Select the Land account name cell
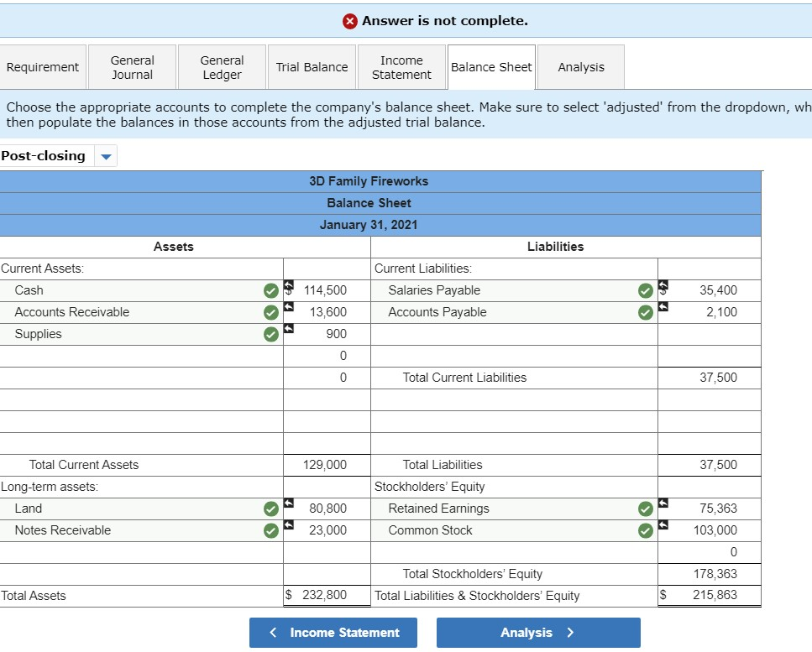This screenshot has width=812, height=652. pyautogui.click(x=141, y=509)
